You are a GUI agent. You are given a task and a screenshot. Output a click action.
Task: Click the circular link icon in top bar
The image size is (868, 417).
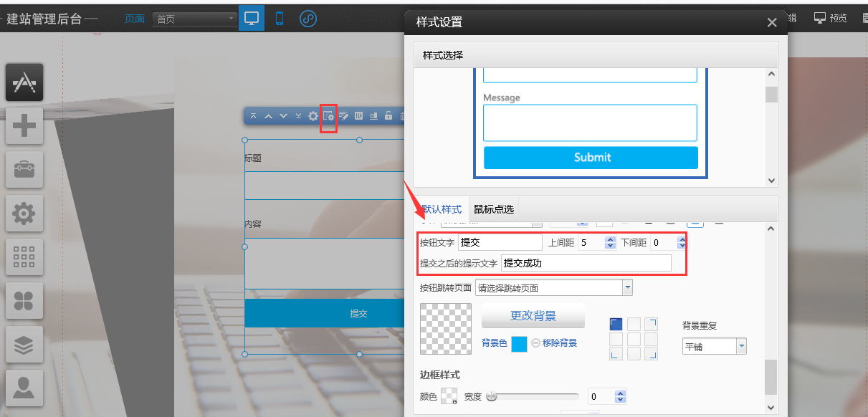click(x=307, y=19)
